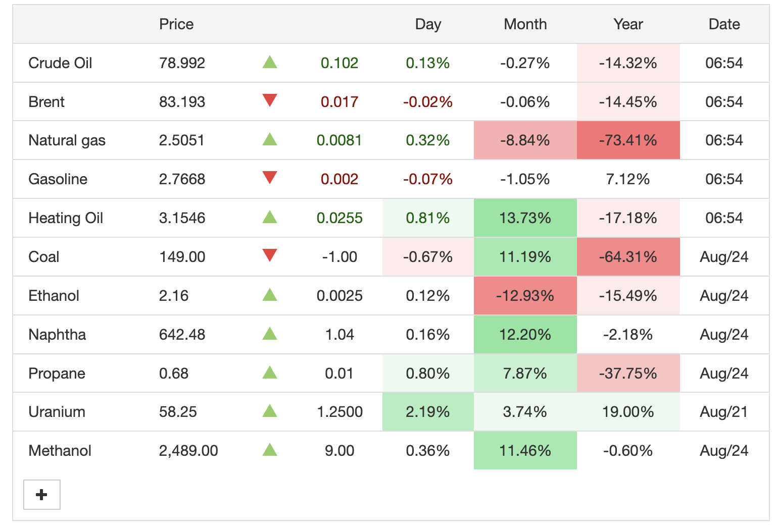
Task: Click the Coal price 149.00
Action: click(182, 257)
